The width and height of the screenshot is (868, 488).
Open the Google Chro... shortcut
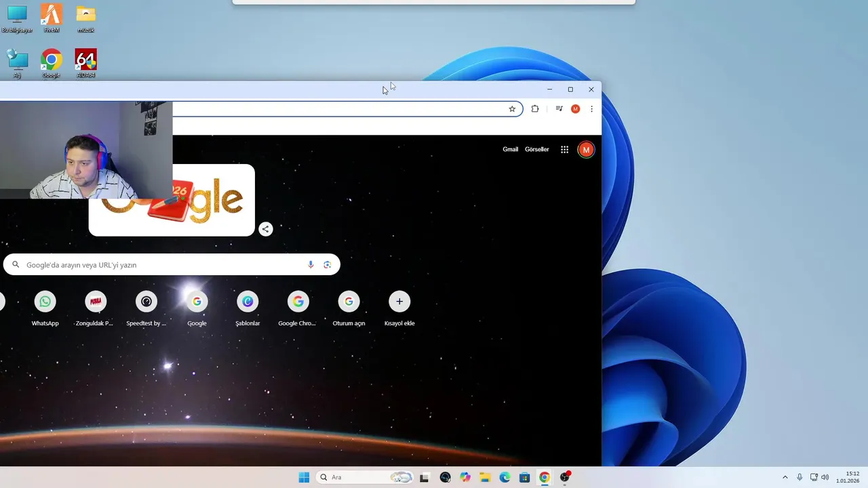(298, 309)
